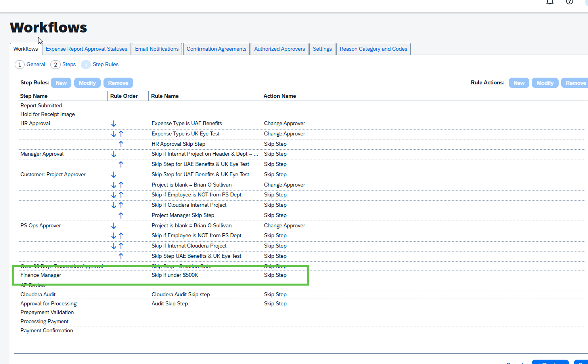Click Modify next to Rule Actions
Screen dimensions: 588x364
tap(545, 83)
